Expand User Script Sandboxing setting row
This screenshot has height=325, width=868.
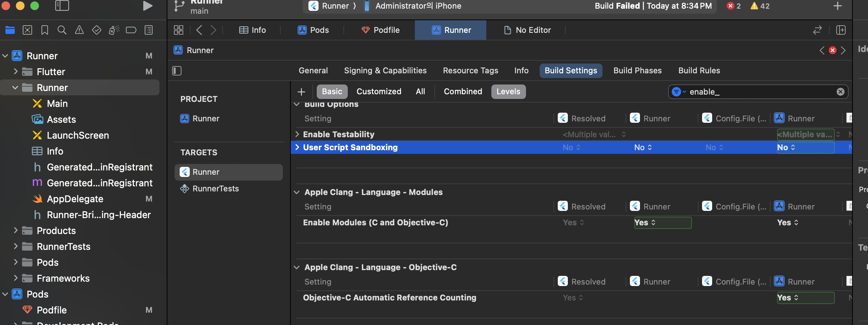(x=297, y=147)
